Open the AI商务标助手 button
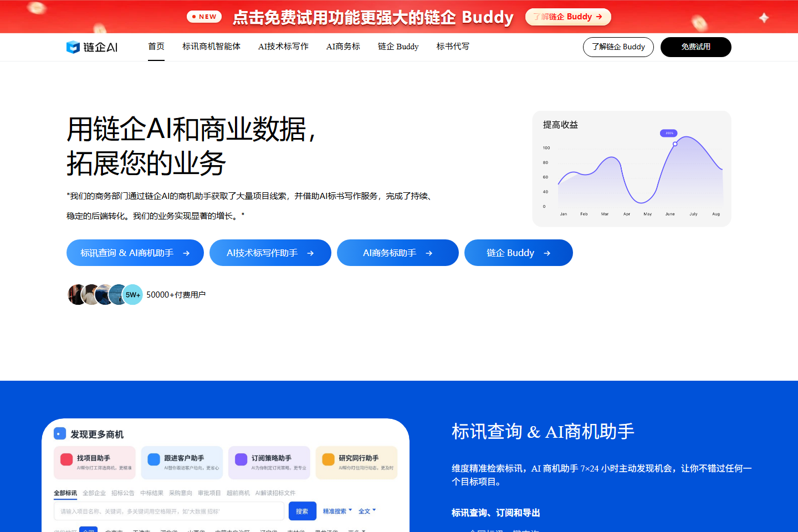The width and height of the screenshot is (798, 532). (x=398, y=253)
